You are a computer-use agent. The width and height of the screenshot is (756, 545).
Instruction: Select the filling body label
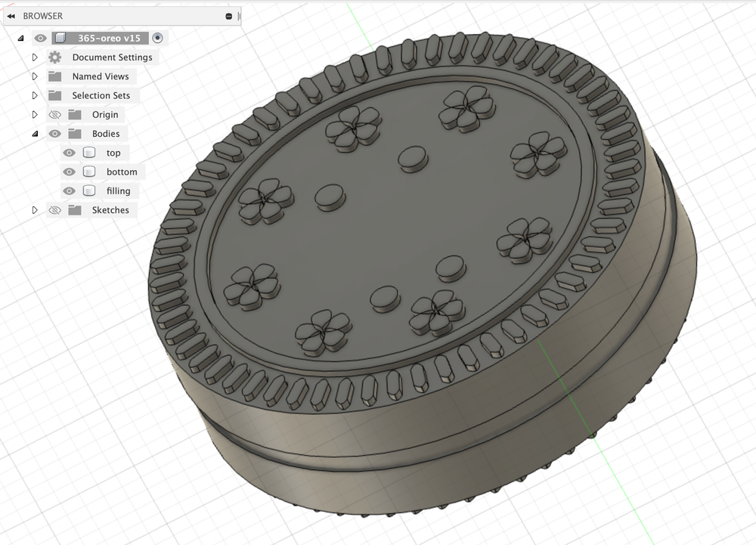(118, 190)
